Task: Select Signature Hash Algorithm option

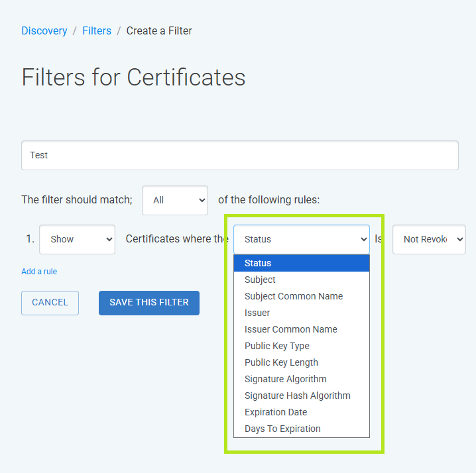Action: (302, 395)
